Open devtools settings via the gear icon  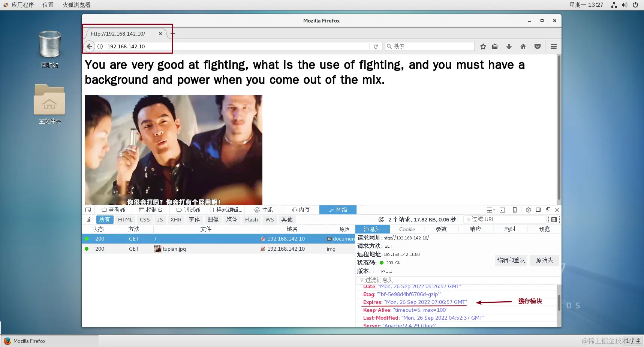(x=528, y=210)
